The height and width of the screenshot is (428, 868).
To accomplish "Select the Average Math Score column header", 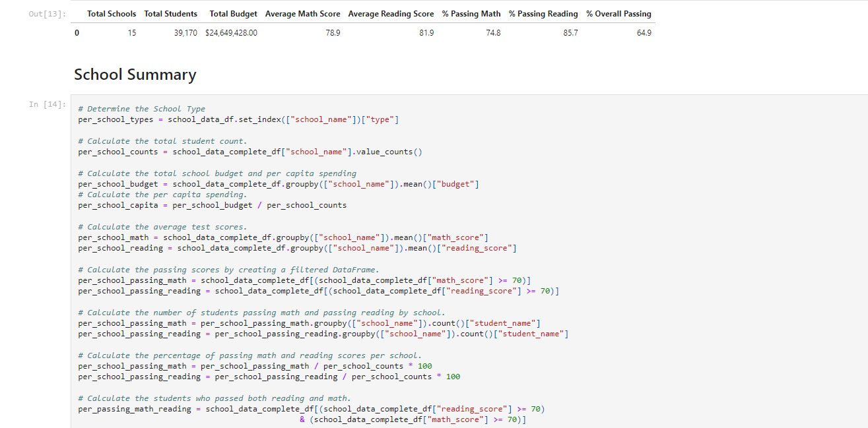I will pyautogui.click(x=303, y=14).
